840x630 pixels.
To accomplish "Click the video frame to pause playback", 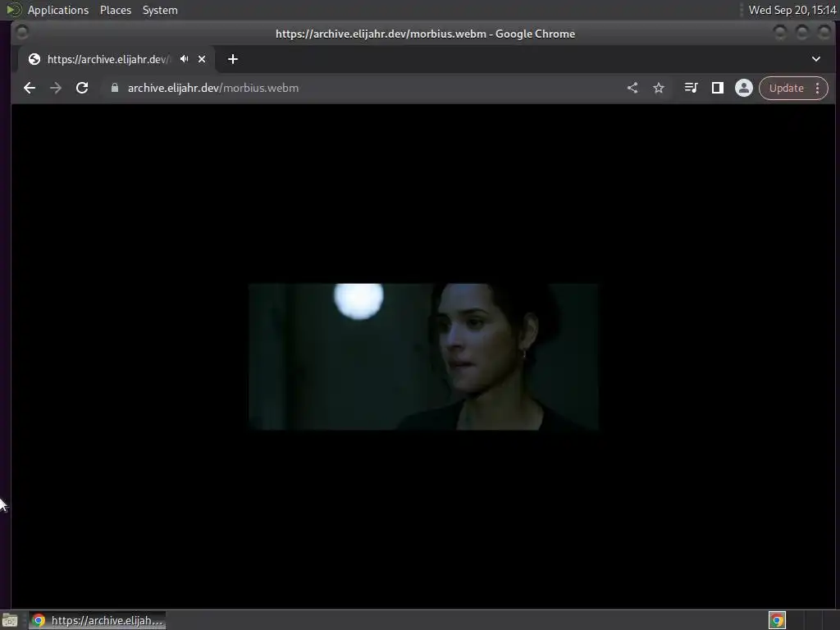I will click(423, 356).
